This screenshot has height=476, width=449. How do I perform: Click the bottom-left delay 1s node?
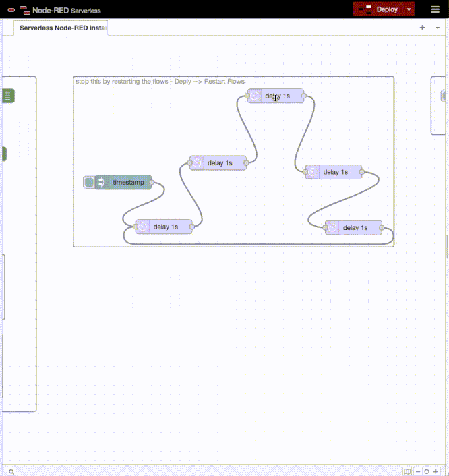coord(165,227)
